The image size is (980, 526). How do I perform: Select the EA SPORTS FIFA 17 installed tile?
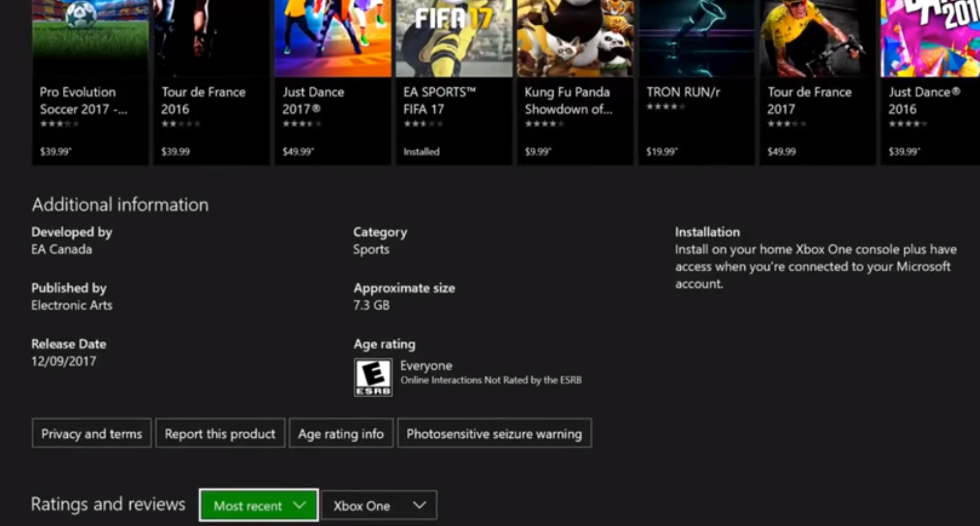click(x=454, y=82)
